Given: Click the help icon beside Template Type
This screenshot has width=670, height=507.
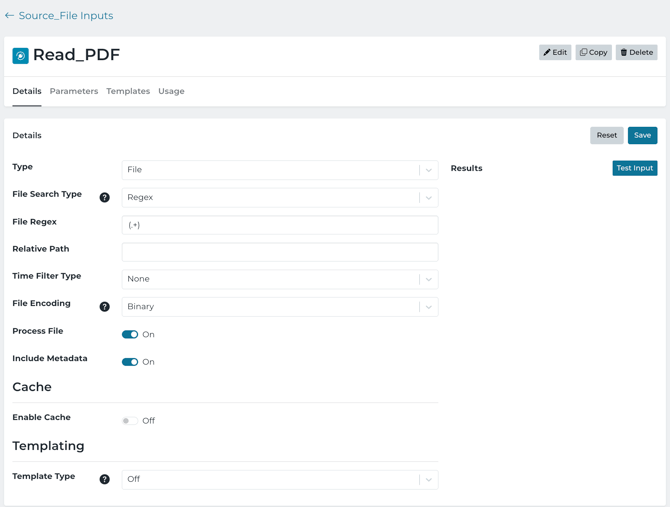Looking at the screenshot, I should click(x=105, y=479).
